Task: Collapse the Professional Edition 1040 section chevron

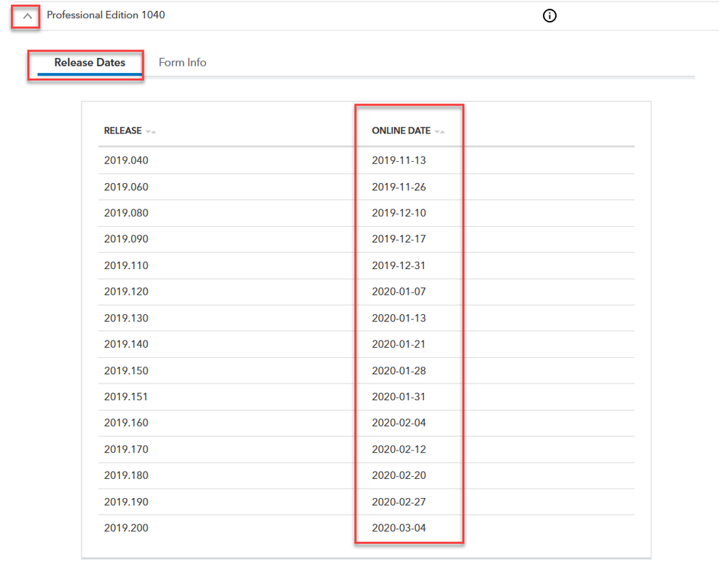Action: tap(27, 16)
